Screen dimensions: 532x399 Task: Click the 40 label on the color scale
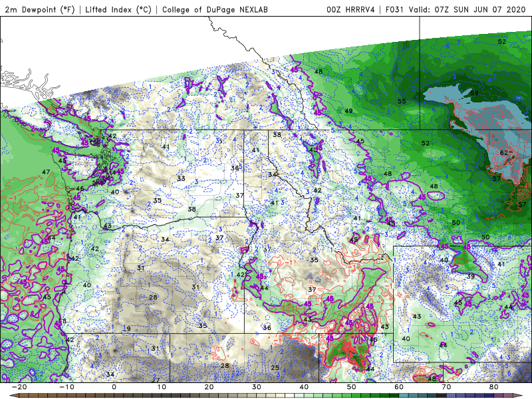tap(304, 387)
